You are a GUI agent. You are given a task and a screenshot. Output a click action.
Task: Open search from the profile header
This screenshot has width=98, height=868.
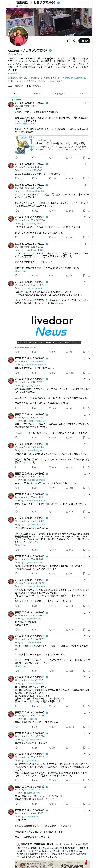tap(74, 41)
